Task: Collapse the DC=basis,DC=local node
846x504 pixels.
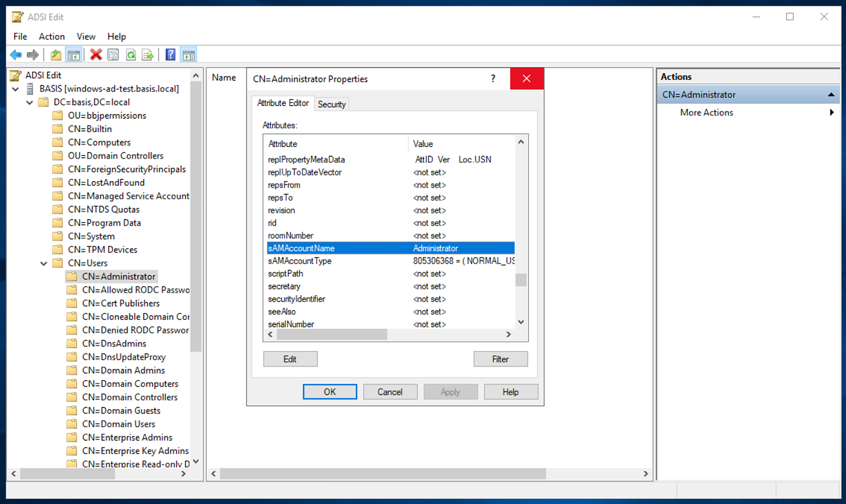Action: tap(30, 102)
